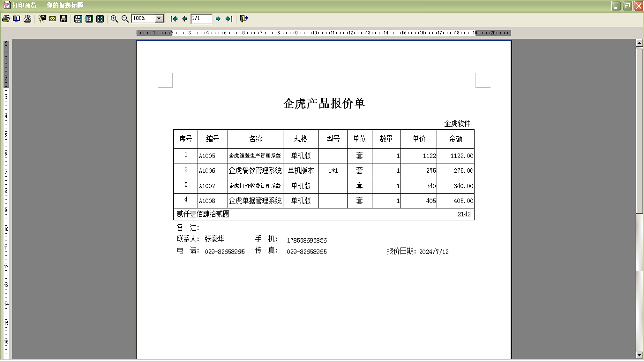Click the Printer setup icon
Viewport: 644px width, 362px height.
pyautogui.click(x=27, y=18)
